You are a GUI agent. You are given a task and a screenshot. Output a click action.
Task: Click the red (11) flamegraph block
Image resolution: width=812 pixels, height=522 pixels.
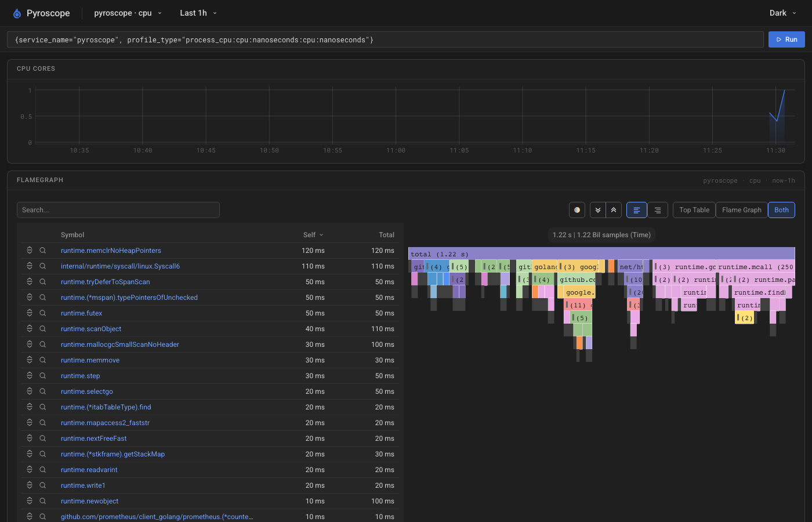pos(578,305)
